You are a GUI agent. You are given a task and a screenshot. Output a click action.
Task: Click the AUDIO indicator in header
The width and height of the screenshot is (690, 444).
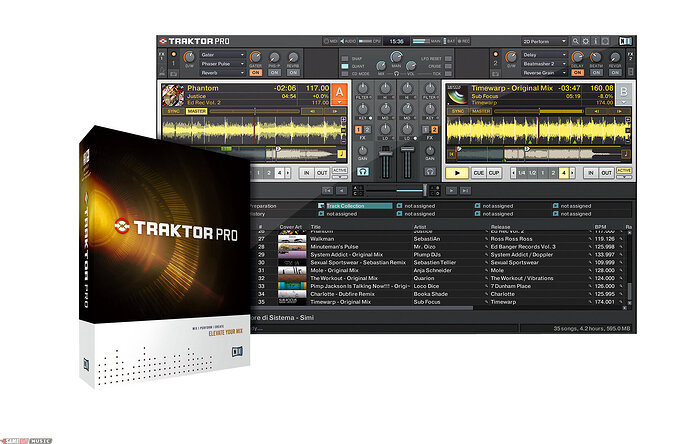(348, 41)
